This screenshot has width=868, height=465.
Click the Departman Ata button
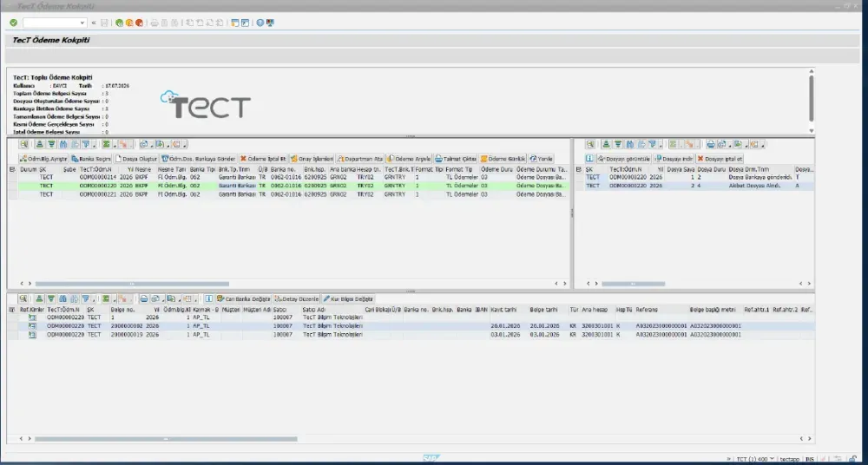(x=360, y=158)
